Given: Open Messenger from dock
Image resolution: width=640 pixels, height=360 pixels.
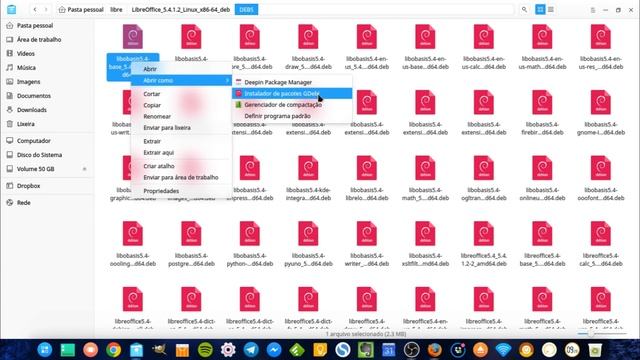Looking at the screenshot, I should pyautogui.click(x=274, y=350).
